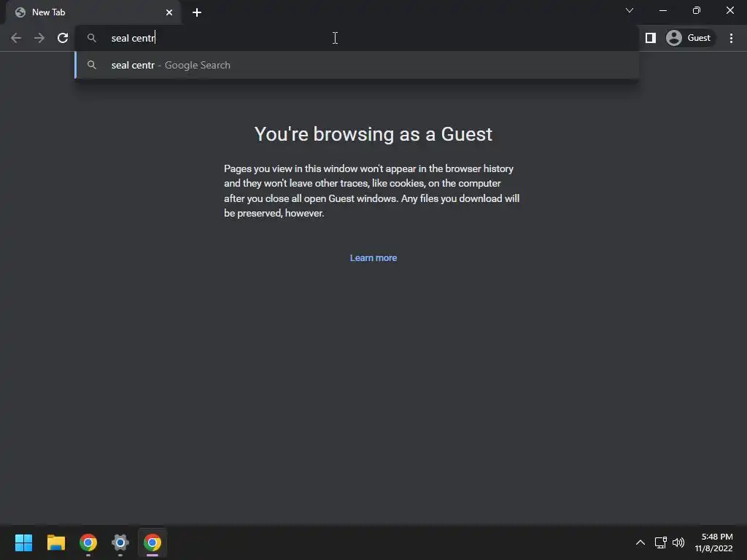
Task: Choose the 'seal centr - Google Search' suggestion
Action: 357,65
